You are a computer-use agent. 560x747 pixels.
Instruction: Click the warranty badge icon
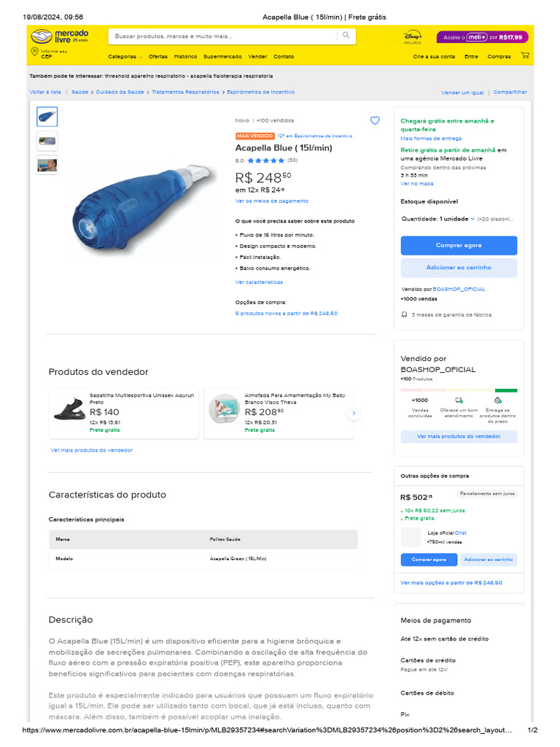(x=404, y=314)
